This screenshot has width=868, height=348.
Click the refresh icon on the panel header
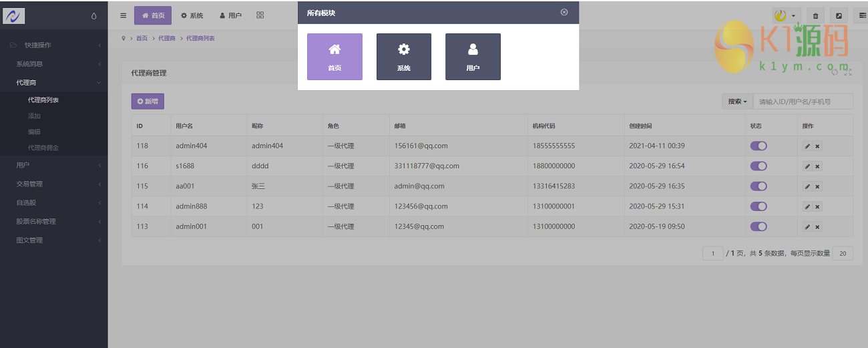click(x=835, y=72)
